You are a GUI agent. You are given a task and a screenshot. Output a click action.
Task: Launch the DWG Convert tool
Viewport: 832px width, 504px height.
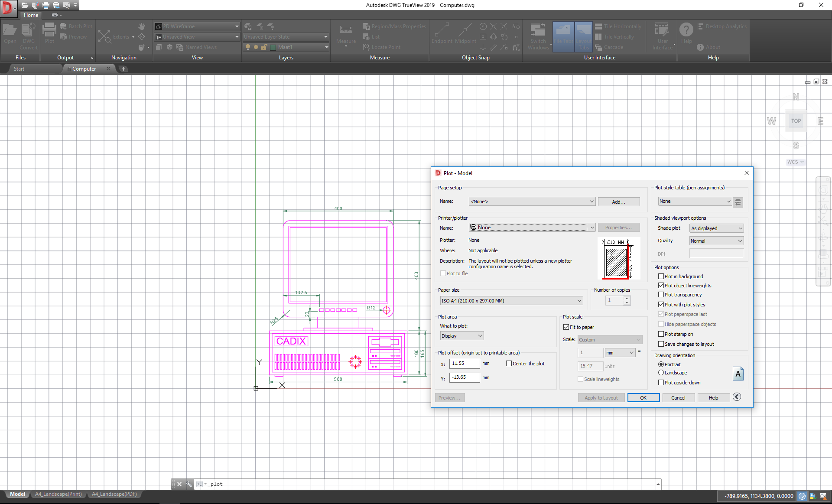[29, 36]
